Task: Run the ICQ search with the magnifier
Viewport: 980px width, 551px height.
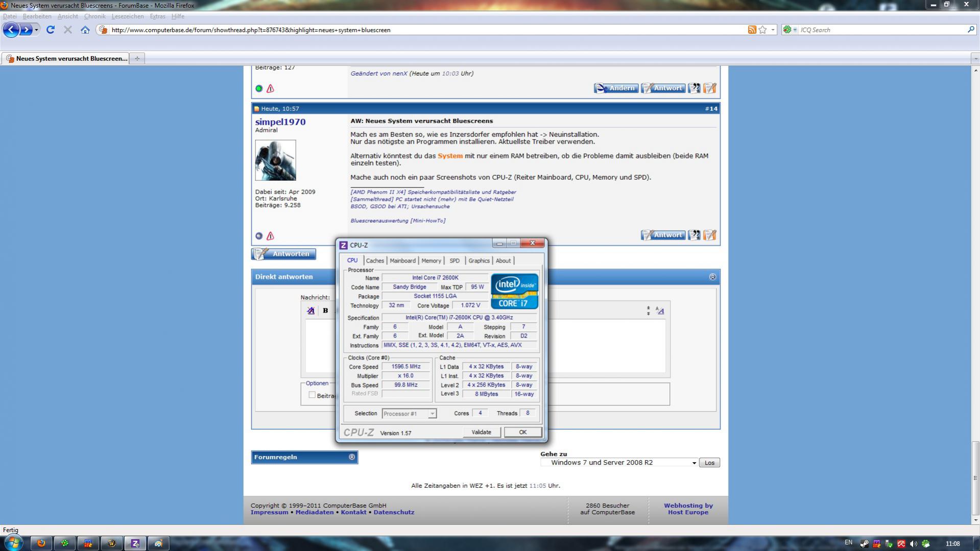Action: click(x=971, y=30)
